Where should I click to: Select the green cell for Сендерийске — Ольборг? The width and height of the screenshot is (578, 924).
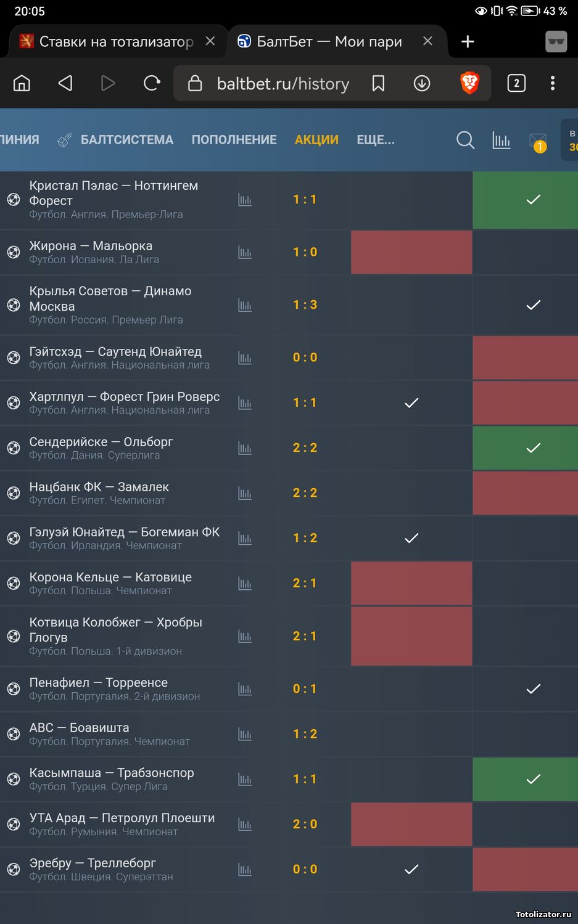point(525,448)
